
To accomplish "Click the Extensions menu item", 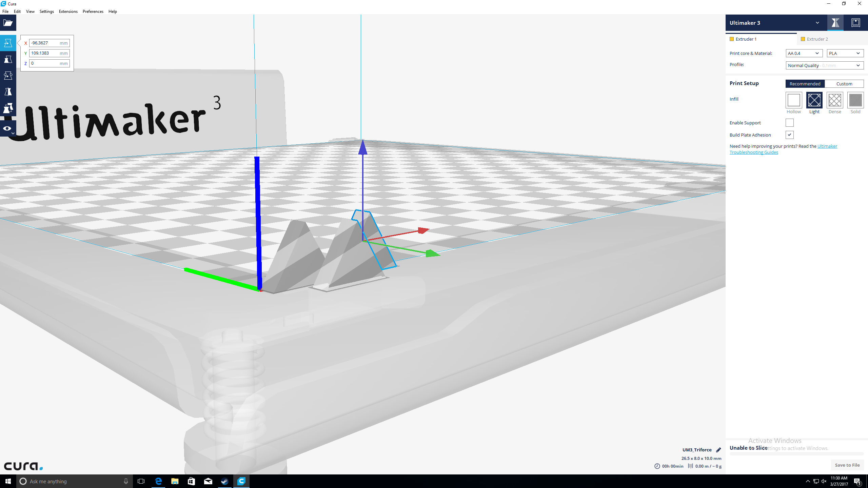I will click(68, 11).
